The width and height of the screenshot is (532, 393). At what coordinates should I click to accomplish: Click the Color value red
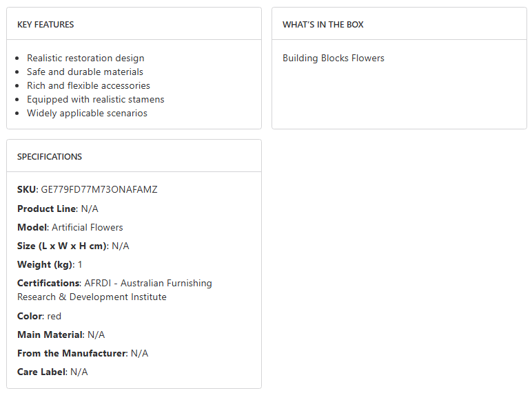(x=54, y=317)
